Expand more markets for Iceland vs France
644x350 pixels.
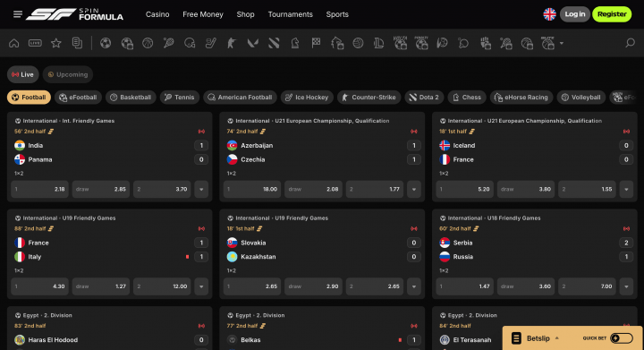tap(626, 190)
